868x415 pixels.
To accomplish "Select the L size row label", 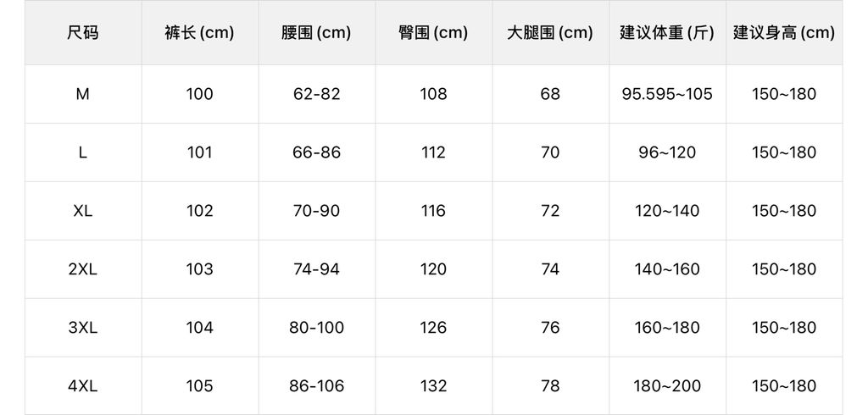I will click(83, 152).
